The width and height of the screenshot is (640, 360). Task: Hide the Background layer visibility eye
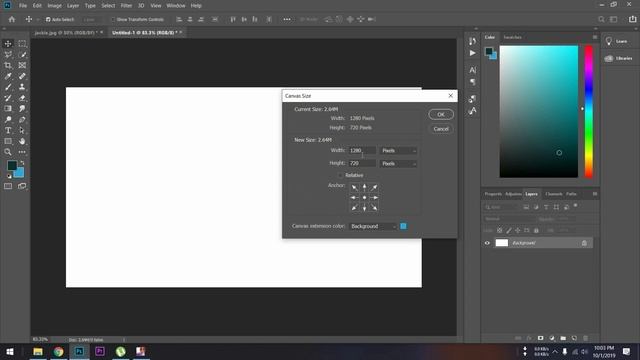tap(487, 243)
